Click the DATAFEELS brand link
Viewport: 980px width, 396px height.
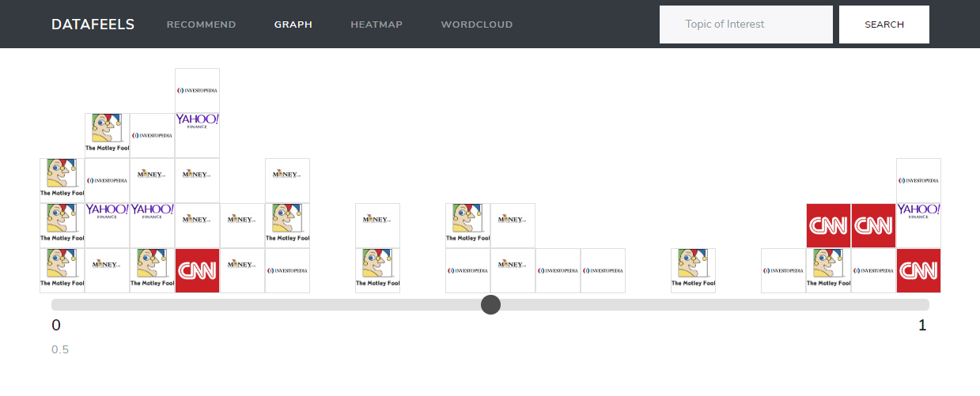93,25
